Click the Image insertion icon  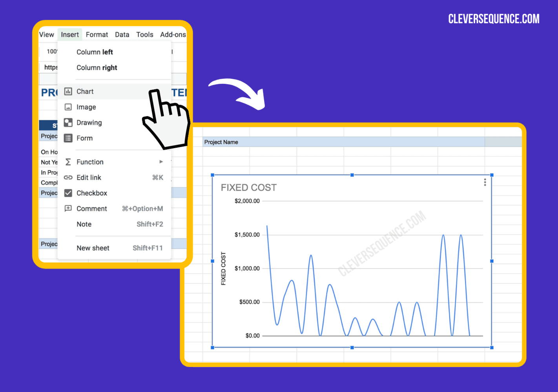[68, 107]
